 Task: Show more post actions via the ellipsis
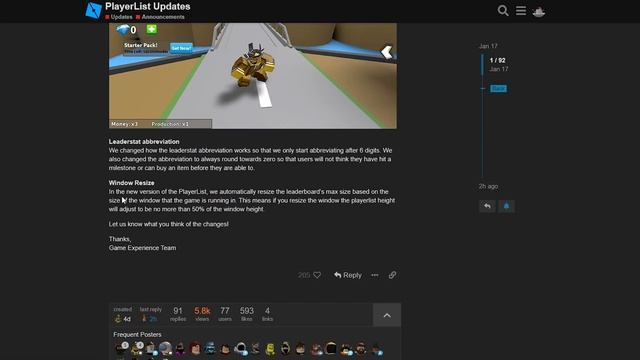(375, 275)
